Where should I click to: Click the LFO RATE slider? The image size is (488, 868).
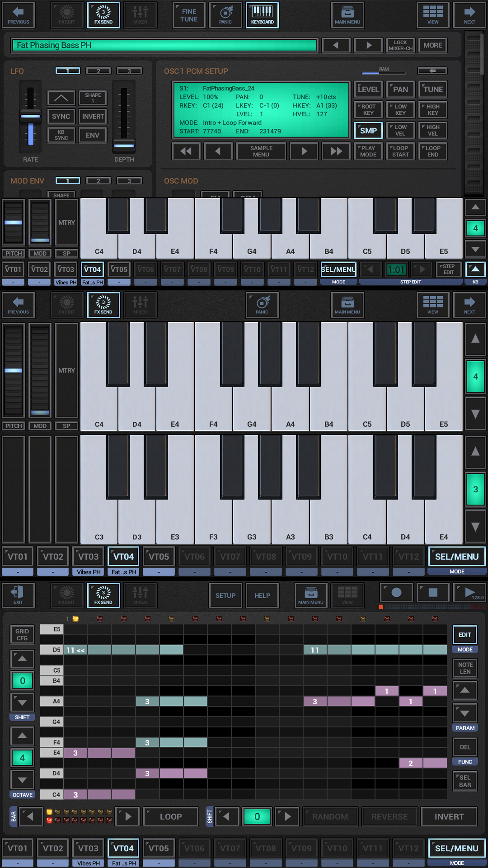pyautogui.click(x=30, y=117)
